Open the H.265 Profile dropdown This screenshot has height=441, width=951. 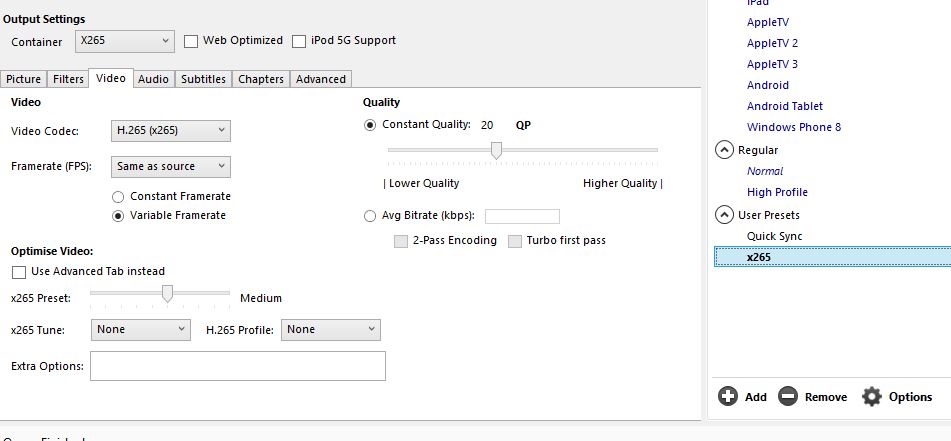point(330,329)
